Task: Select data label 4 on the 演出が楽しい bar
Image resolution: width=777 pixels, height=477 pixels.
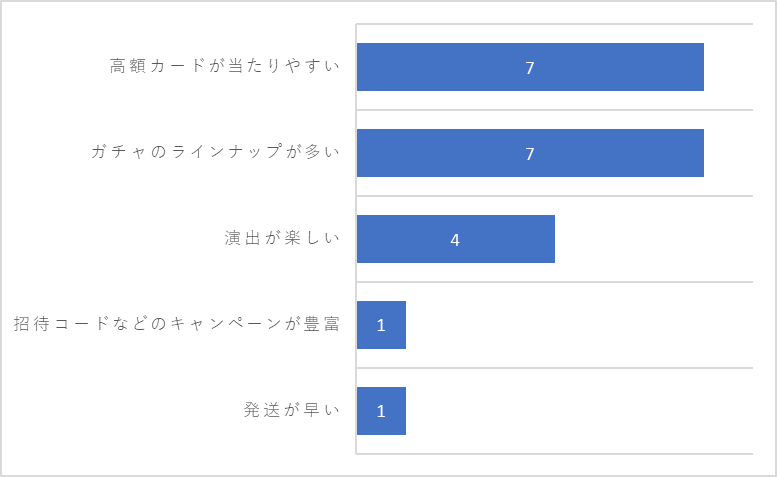Action: tap(455, 240)
